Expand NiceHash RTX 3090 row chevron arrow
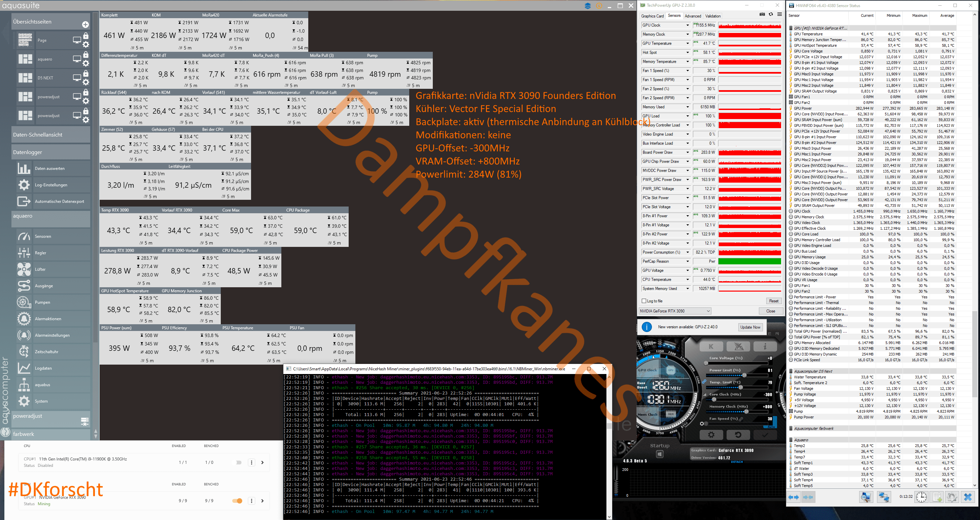Image resolution: width=980 pixels, height=520 pixels. (262, 501)
